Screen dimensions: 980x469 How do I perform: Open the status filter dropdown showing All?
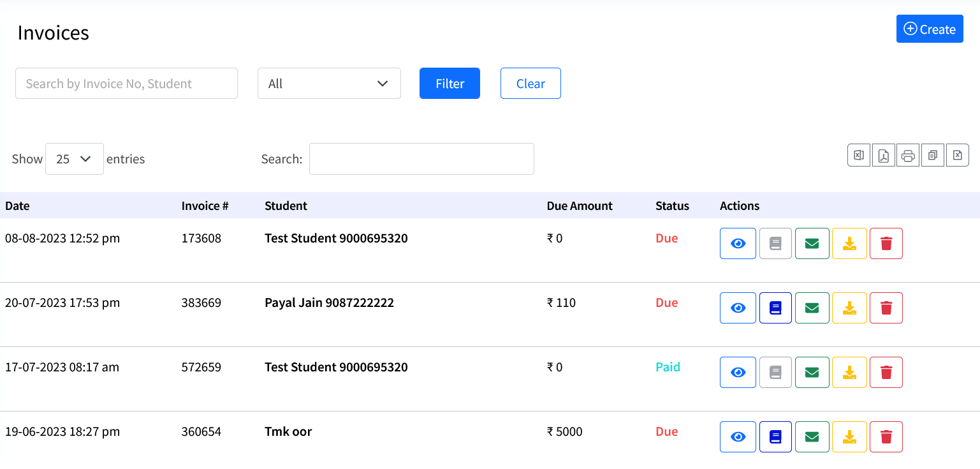point(329,83)
